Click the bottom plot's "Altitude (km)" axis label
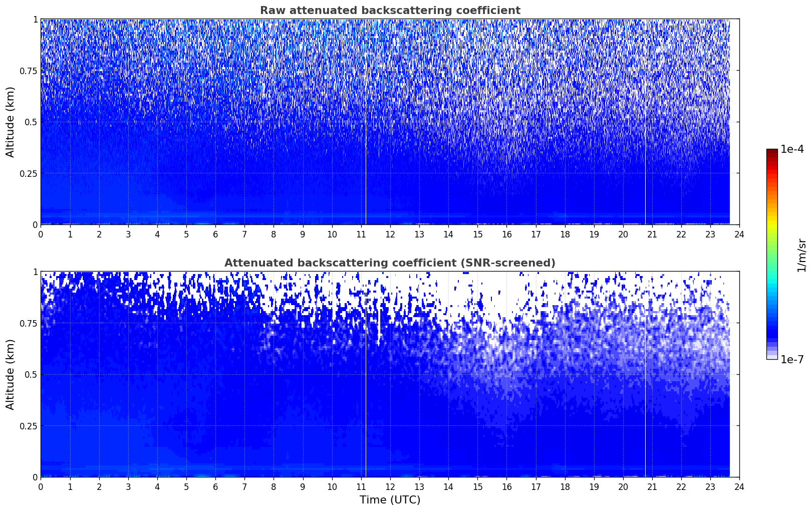Viewport: 812px width, 511px height. click(11, 374)
